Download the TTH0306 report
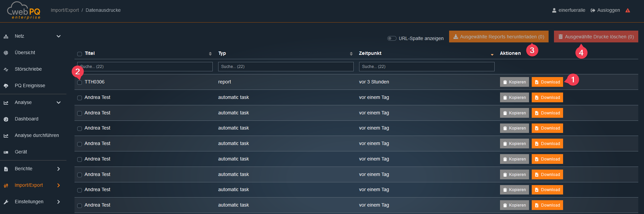The height and width of the screenshot is (214, 644). tap(547, 82)
